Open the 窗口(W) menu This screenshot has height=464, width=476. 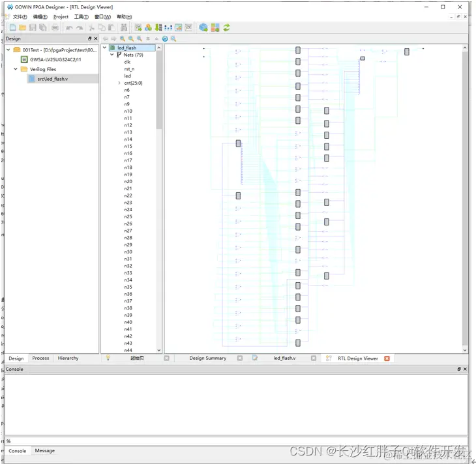102,17
